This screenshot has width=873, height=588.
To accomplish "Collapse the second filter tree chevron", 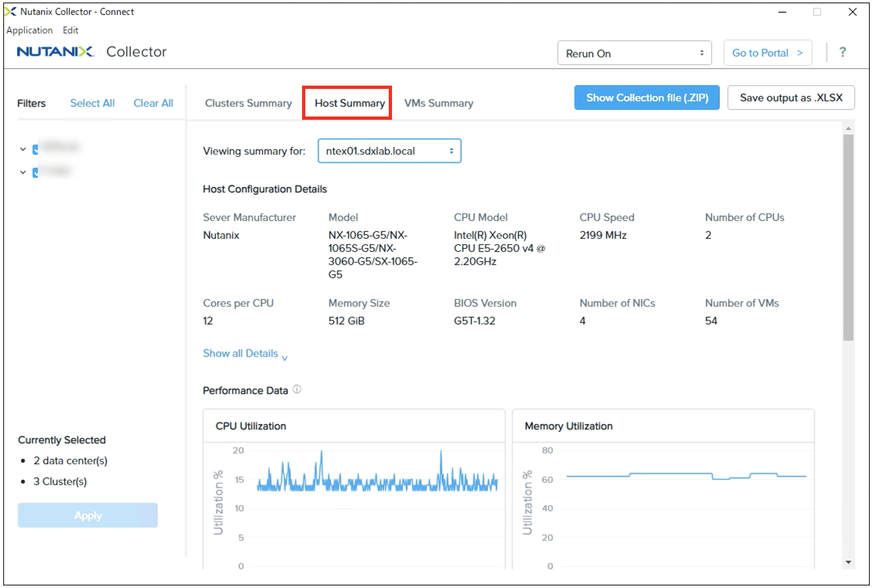I will pos(23,172).
